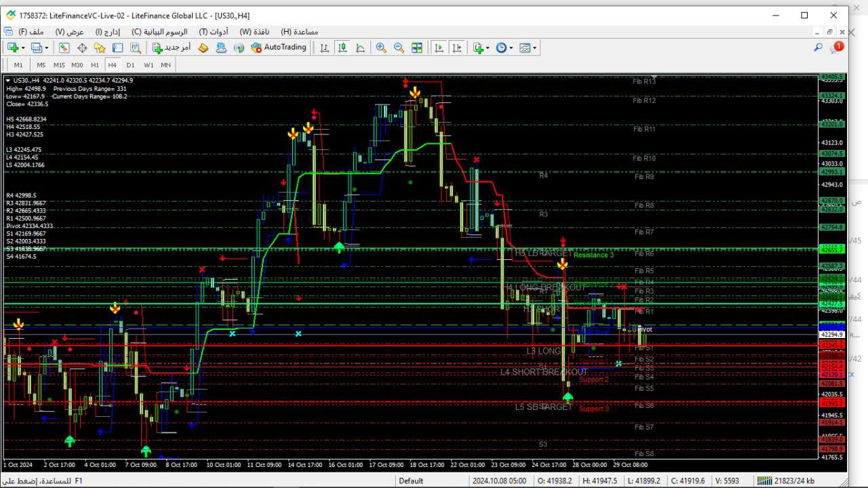Screen dimensions: 868x488
Task: Click the search magnifier icon
Action: click(x=818, y=48)
